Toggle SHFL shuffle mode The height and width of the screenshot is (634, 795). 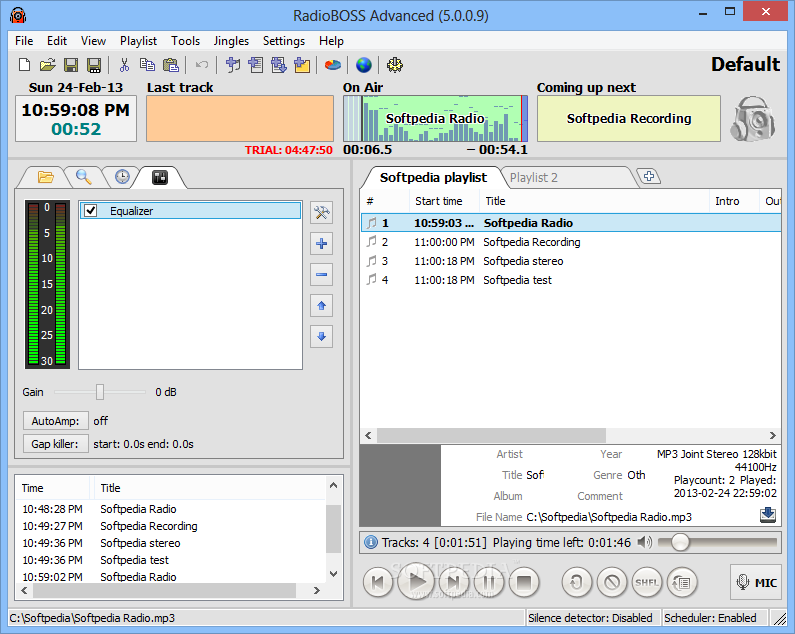click(x=647, y=582)
